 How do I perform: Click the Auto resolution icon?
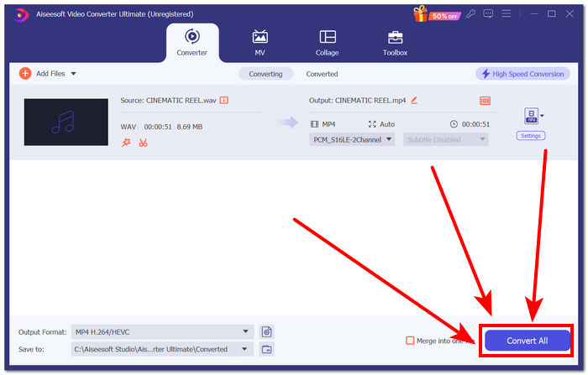pyautogui.click(x=372, y=124)
